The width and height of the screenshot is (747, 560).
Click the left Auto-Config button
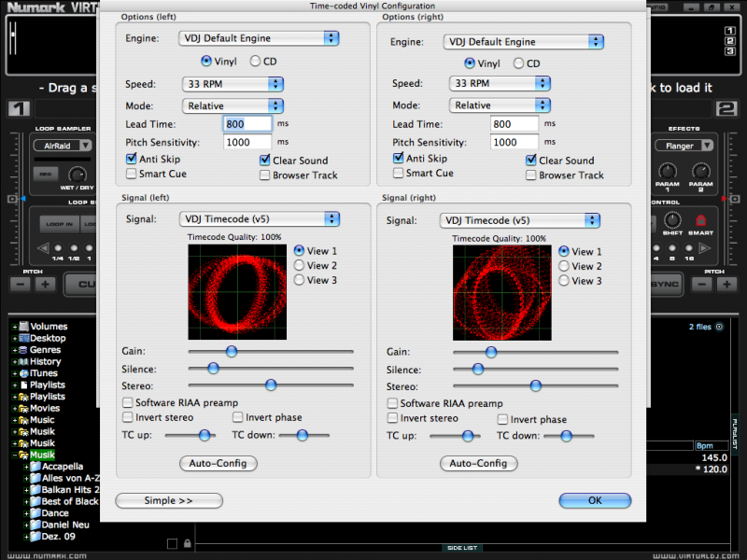pyautogui.click(x=218, y=463)
